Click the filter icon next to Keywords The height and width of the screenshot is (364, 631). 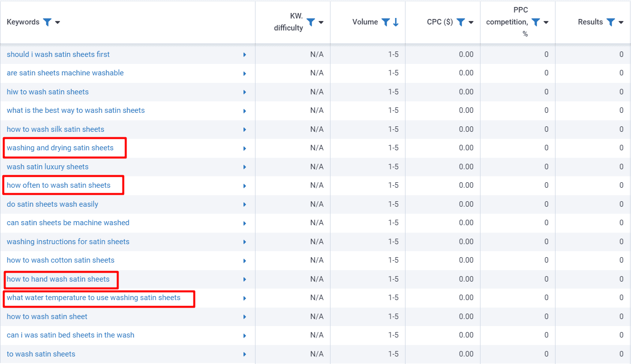coord(47,22)
